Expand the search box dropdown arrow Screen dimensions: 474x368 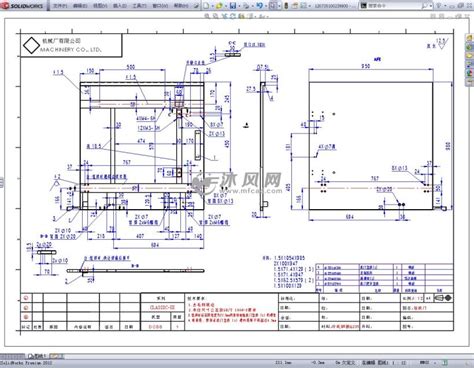431,6
